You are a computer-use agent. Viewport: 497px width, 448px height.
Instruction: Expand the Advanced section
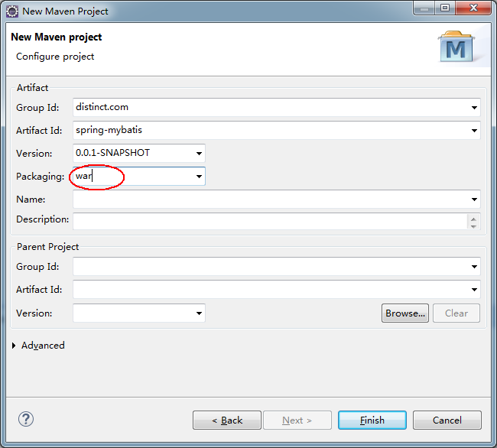click(15, 346)
